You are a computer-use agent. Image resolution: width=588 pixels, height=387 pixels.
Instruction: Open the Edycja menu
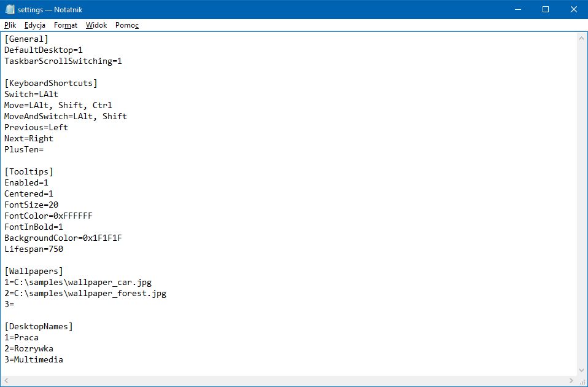tap(35, 25)
